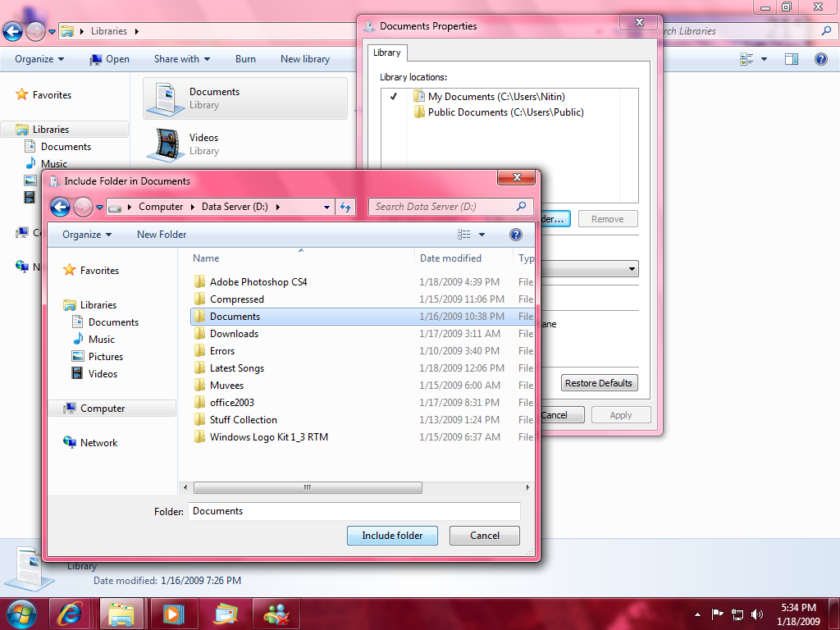Click the Folder name input field
This screenshot has height=630, width=840.
point(354,511)
